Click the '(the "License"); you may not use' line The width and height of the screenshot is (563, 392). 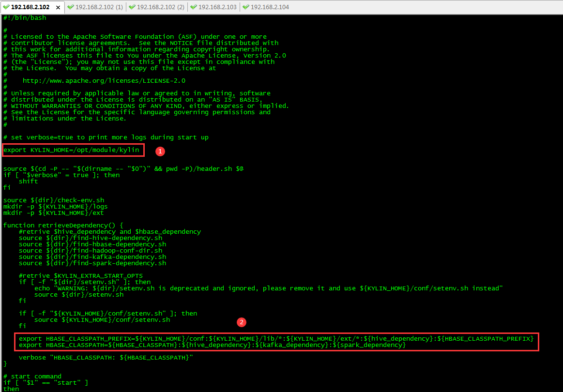(139, 62)
